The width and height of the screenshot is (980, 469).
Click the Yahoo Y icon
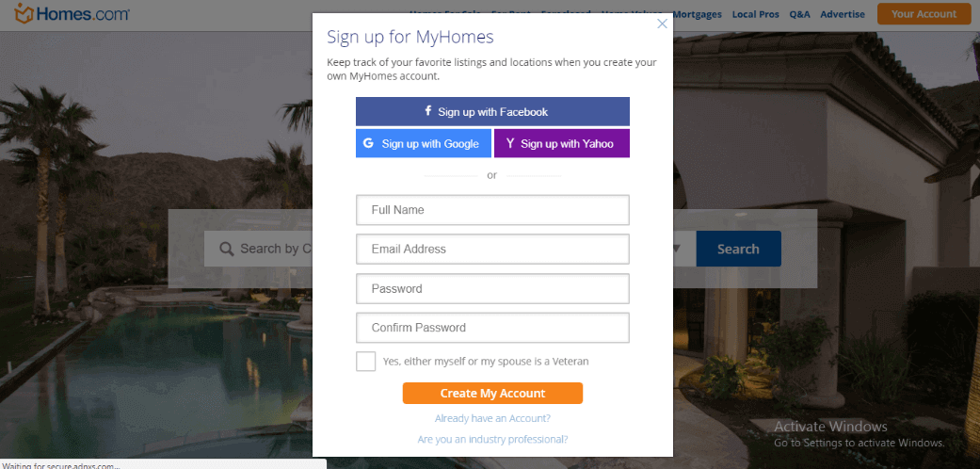tap(510, 143)
